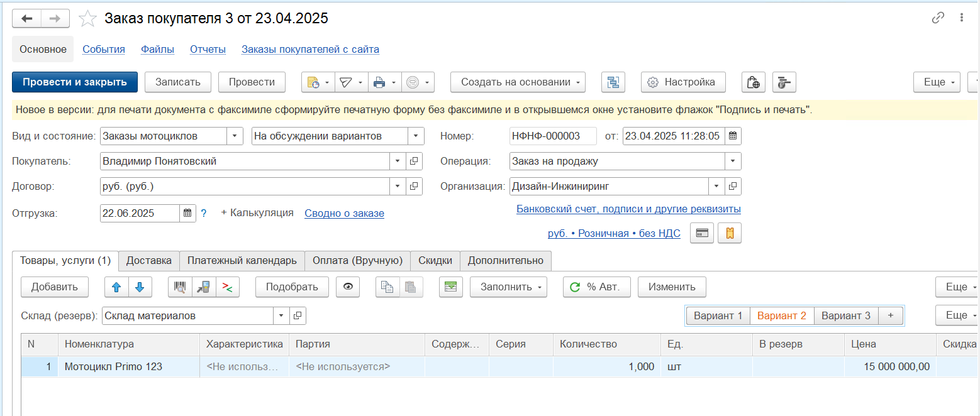Expand the На обсуждении вариантов status dropdown
This screenshot has width=980, height=416.
coord(416,136)
